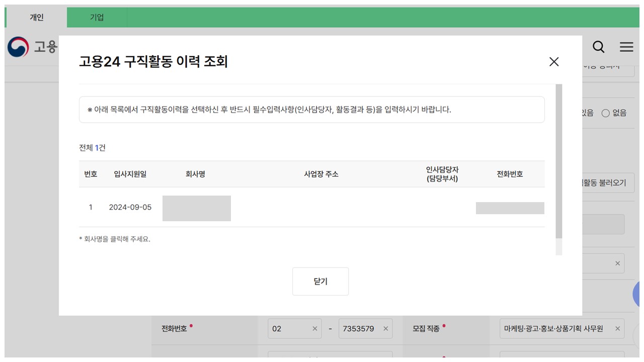644x362 pixels.
Task: Click the 2024-09-05 application date cell
Action: [130, 207]
